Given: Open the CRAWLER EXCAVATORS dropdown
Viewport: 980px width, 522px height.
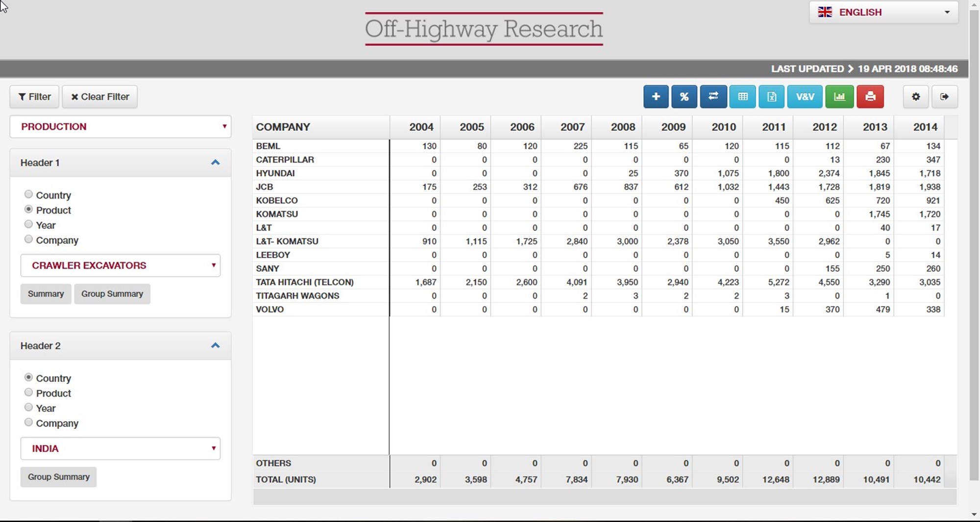Looking at the screenshot, I should click(120, 265).
